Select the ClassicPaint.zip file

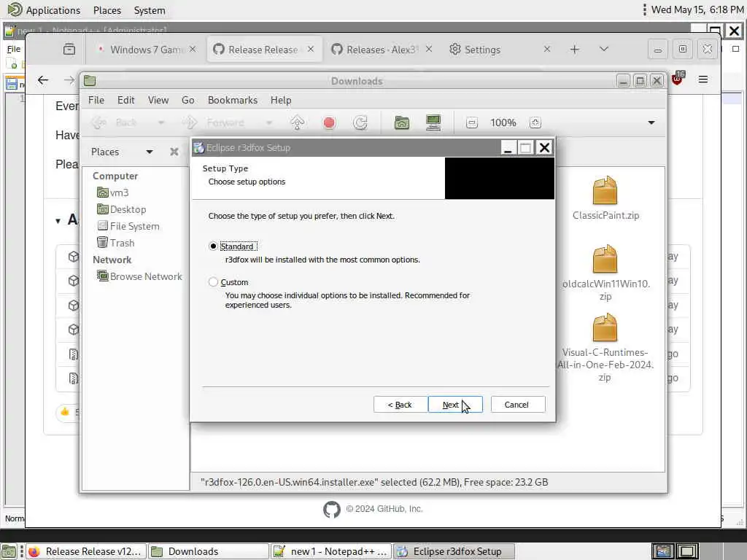[x=605, y=198]
